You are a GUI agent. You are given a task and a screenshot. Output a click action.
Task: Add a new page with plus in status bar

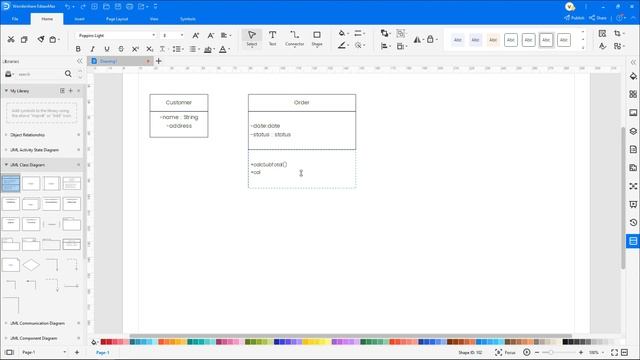(x=77, y=352)
